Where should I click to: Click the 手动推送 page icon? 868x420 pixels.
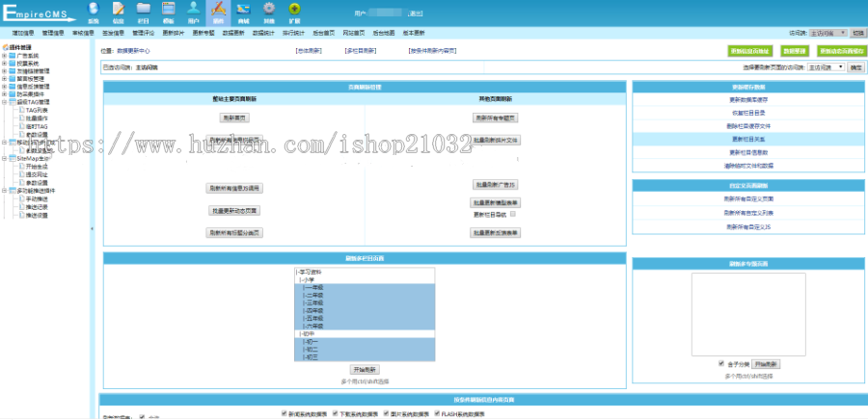[x=22, y=199]
